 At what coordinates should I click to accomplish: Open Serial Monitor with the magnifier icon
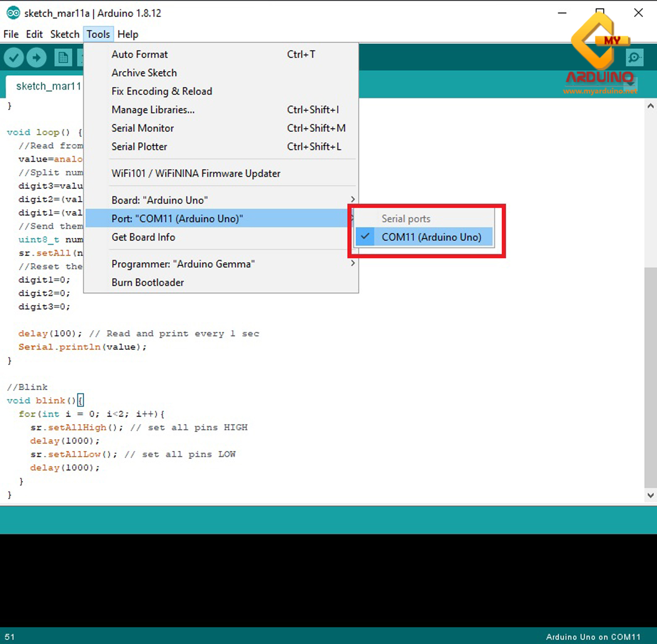point(634,57)
